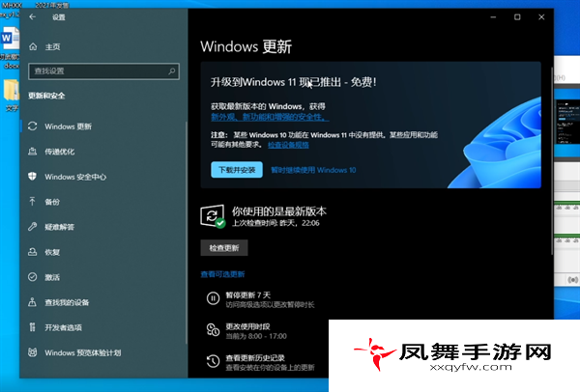Screen dimensions: 580x392
Task: Click the 检查更新 button
Action: click(224, 248)
